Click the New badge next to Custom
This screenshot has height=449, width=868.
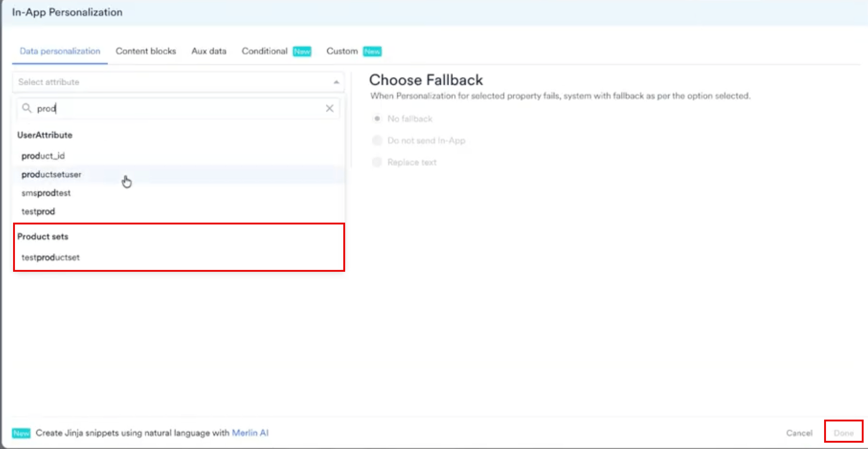(x=372, y=52)
